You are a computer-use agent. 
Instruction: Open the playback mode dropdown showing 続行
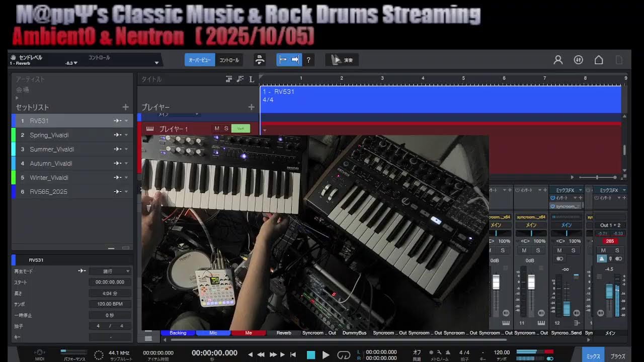point(111,271)
